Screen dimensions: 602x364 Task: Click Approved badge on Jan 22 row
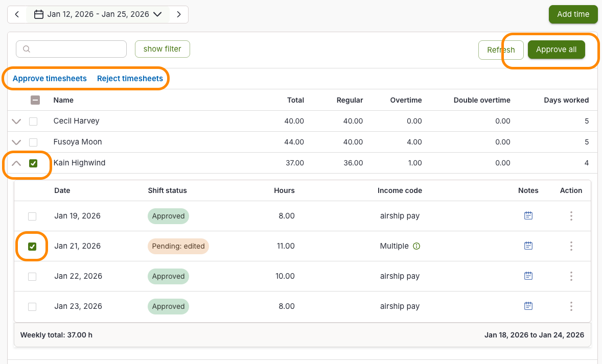pyautogui.click(x=168, y=276)
